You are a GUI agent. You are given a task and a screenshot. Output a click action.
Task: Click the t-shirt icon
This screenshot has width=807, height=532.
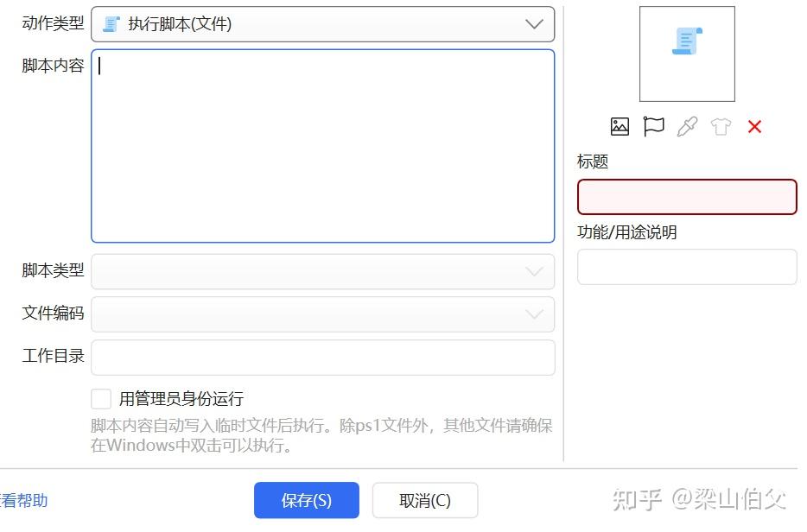click(x=721, y=126)
